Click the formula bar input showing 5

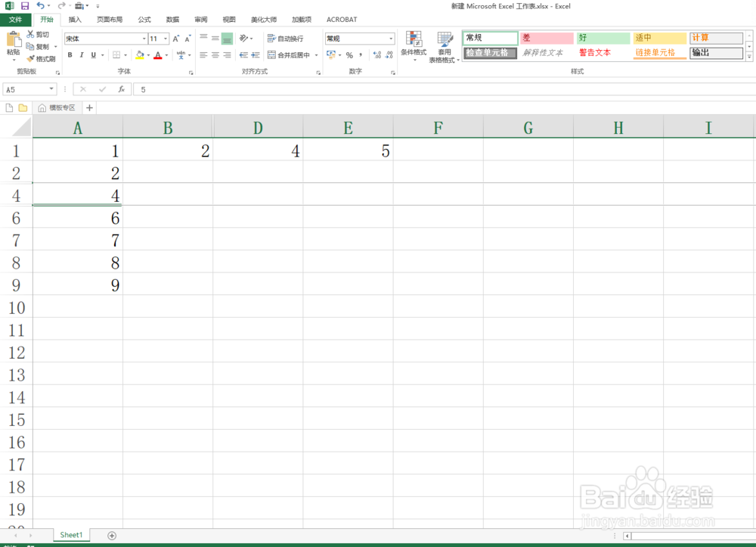coord(444,89)
